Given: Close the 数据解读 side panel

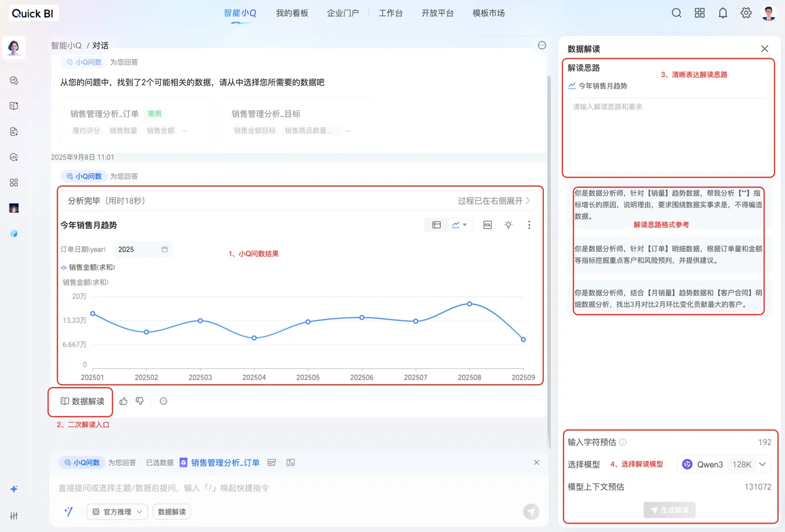Looking at the screenshot, I should 765,49.
